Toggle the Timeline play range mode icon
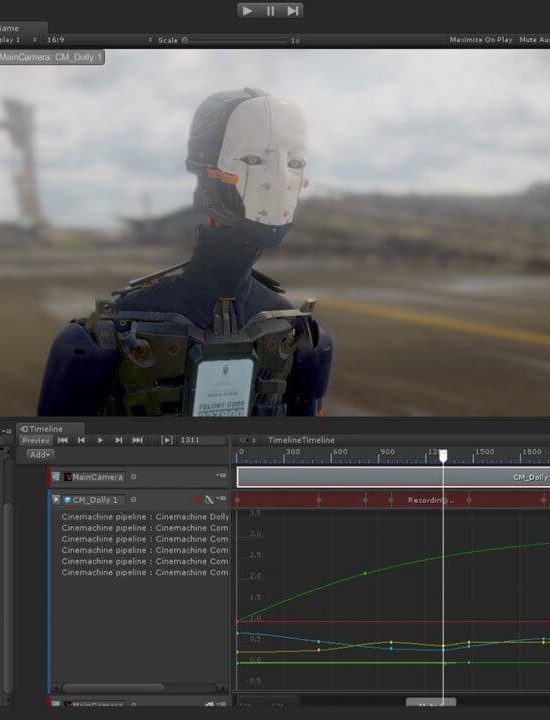 pyautogui.click(x=167, y=440)
